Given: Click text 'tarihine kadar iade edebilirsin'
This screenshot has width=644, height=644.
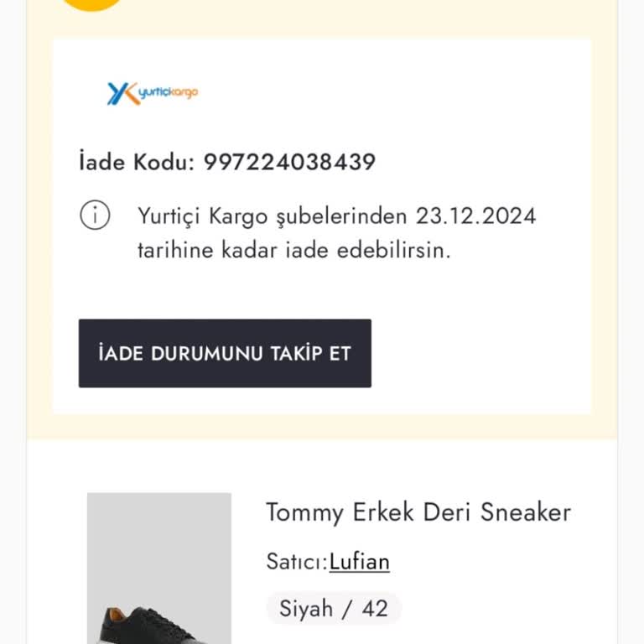Looking at the screenshot, I should pyautogui.click(x=293, y=250).
